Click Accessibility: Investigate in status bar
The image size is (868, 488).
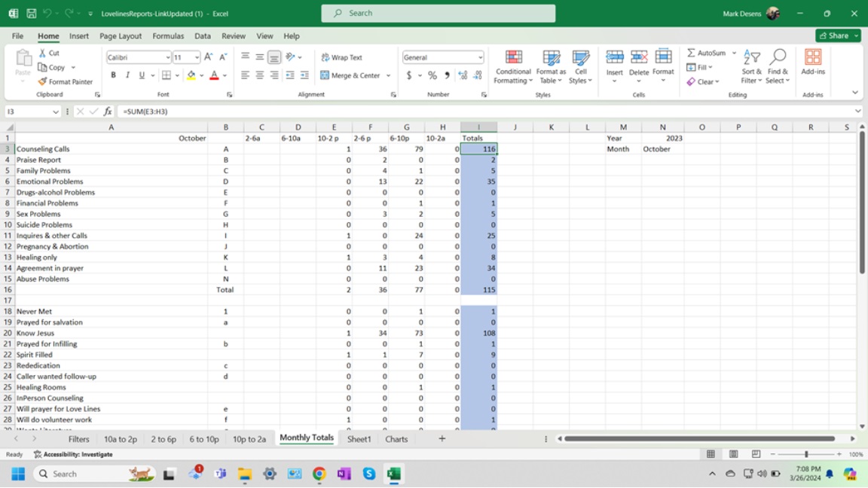(73, 455)
